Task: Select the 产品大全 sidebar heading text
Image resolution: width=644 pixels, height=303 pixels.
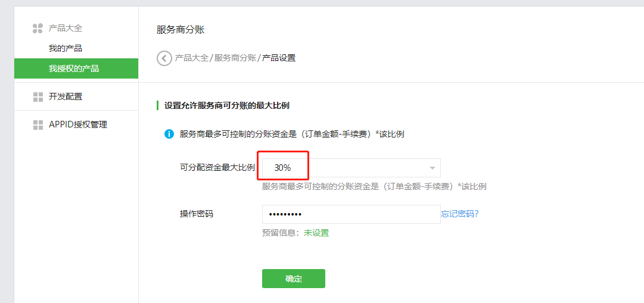Action: coord(66,29)
